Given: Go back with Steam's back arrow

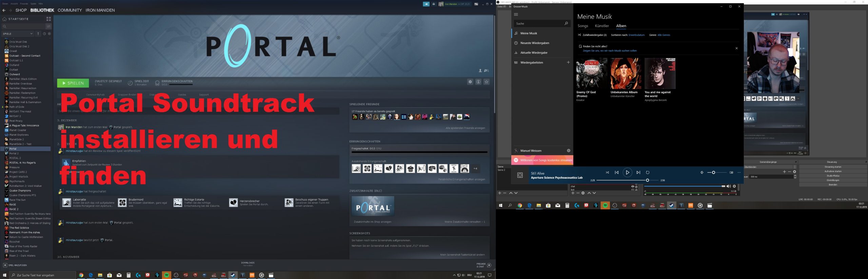Looking at the screenshot, I should pos(4,10).
